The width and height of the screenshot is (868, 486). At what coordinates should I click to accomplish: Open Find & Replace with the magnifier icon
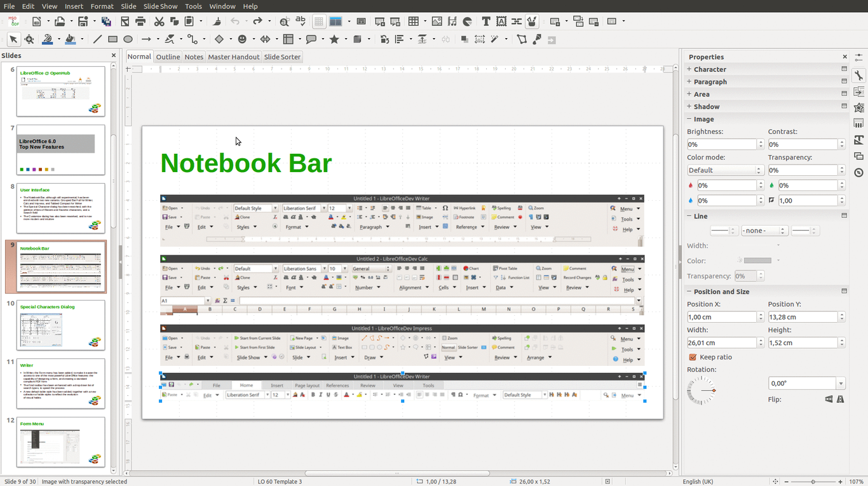[x=283, y=21]
